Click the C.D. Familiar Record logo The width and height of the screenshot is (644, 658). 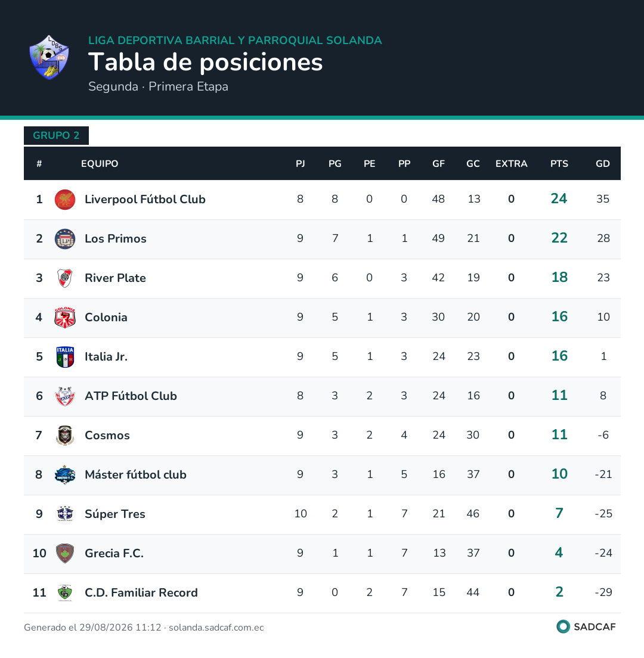coord(65,592)
